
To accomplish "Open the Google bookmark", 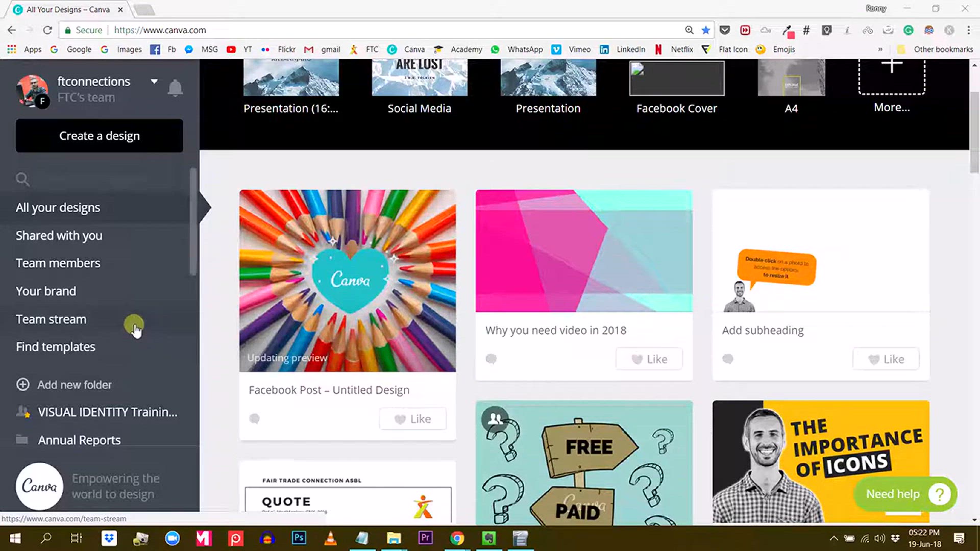I will point(72,49).
